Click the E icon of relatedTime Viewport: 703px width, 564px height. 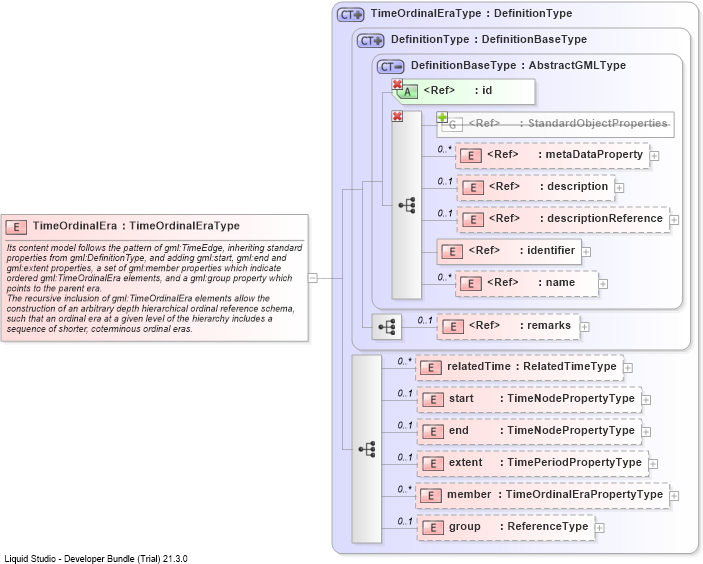coord(431,368)
